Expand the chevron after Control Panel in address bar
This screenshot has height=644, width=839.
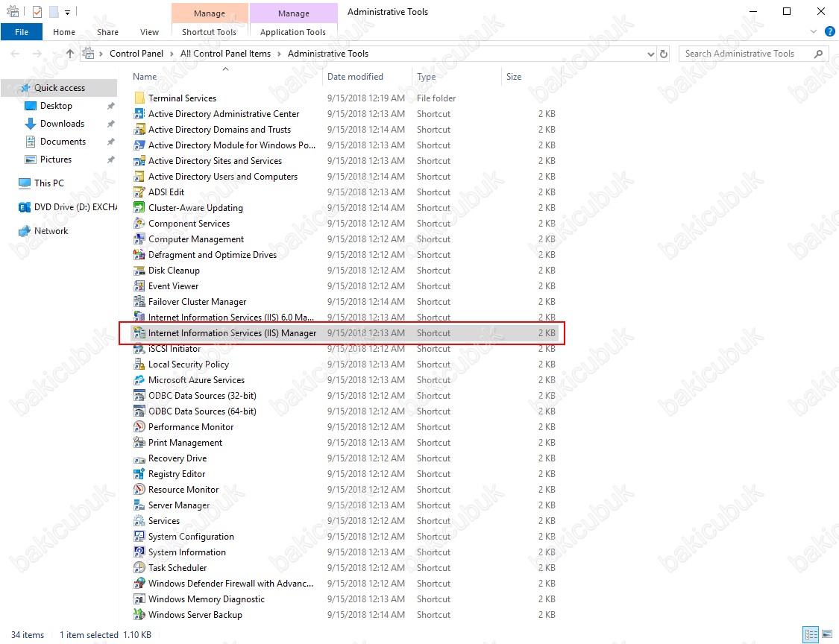coord(172,54)
